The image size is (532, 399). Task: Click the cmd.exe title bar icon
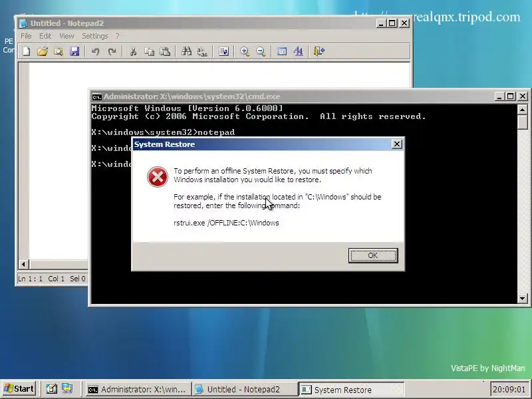tap(96, 97)
